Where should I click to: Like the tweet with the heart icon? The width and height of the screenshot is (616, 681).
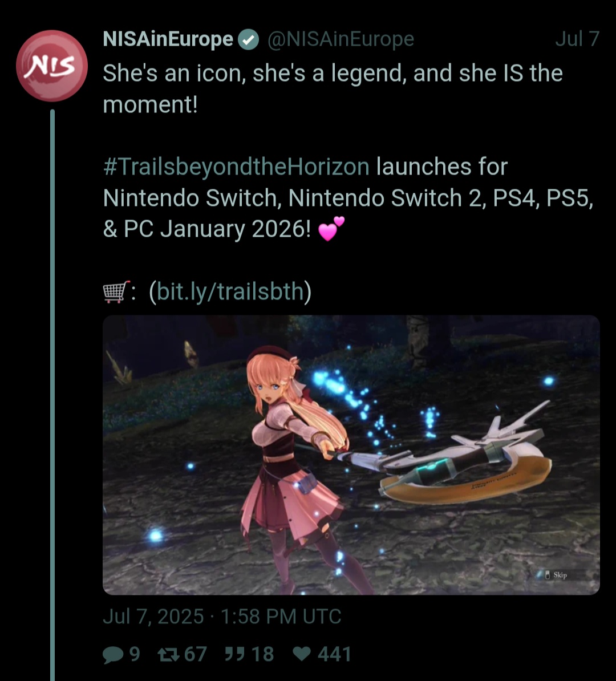coord(302,654)
